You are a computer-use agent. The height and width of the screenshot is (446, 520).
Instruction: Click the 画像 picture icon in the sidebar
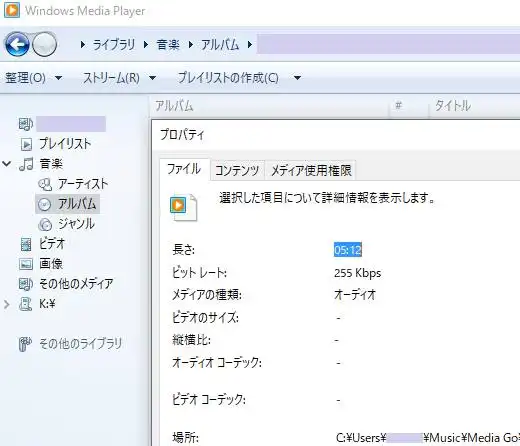pyautogui.click(x=26, y=264)
